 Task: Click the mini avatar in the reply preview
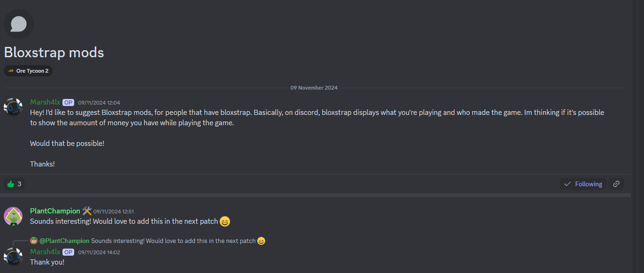click(33, 240)
